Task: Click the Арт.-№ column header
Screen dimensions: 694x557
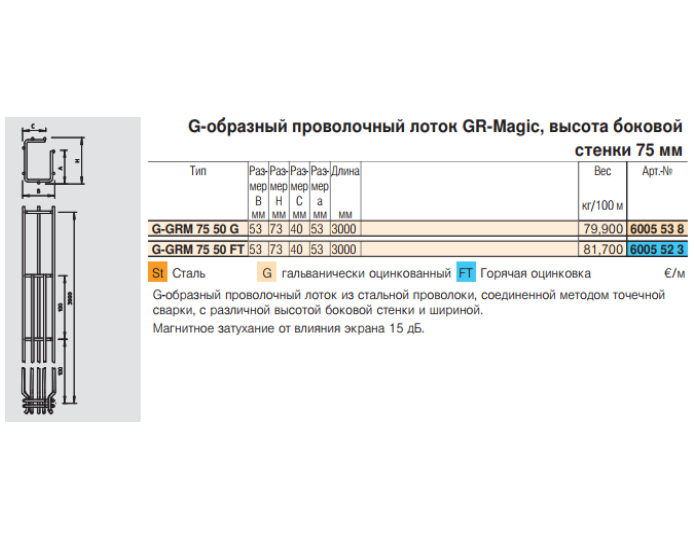Action: [657, 172]
